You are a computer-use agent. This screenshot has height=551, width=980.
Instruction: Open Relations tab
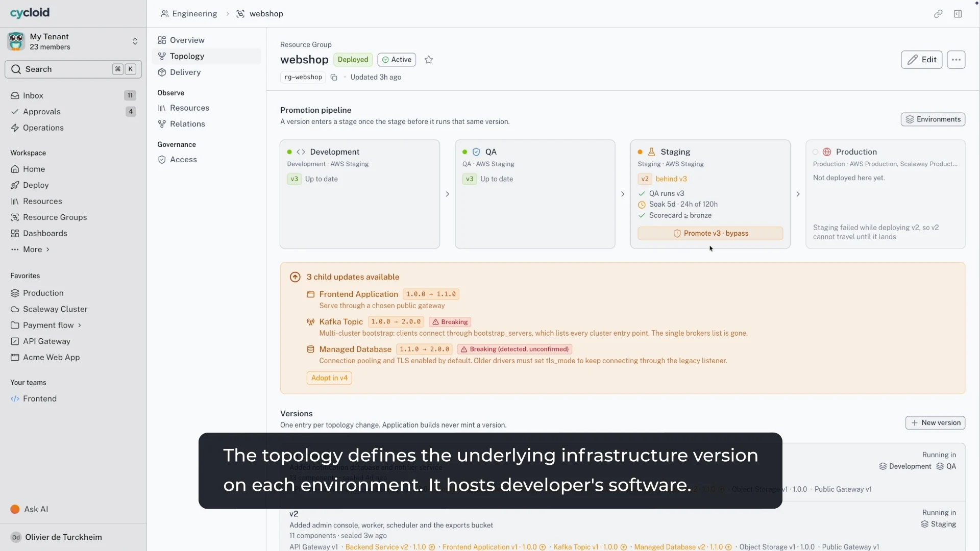(207, 124)
